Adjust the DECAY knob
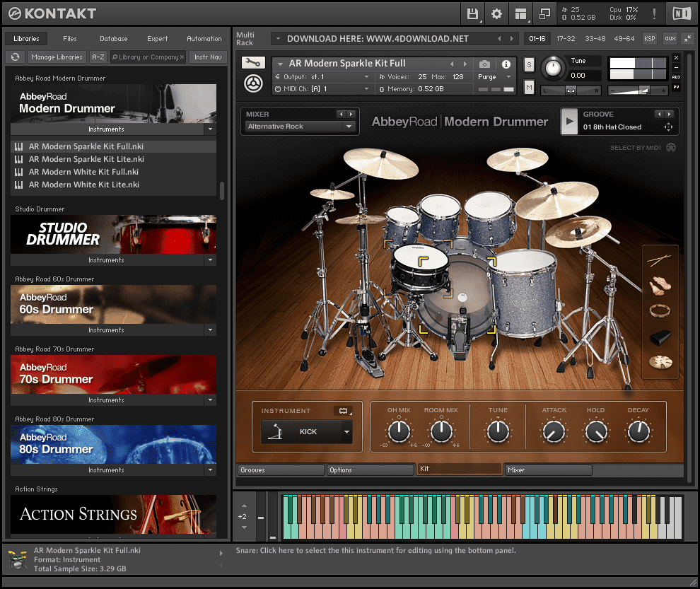The width and height of the screenshot is (700, 589). 638,431
